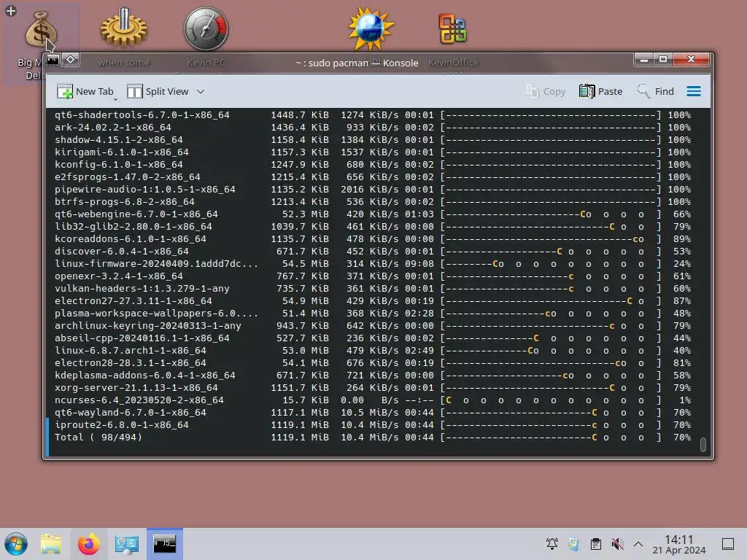The width and height of the screenshot is (747, 560).
Task: Open the Konsole hamburger menu
Action: pyautogui.click(x=694, y=91)
